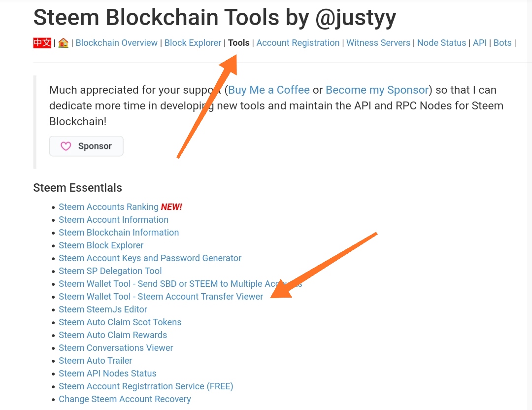Viewport: 532px width, 410px height.
Task: Open Blockchain Overview navigation link
Action: pos(116,43)
